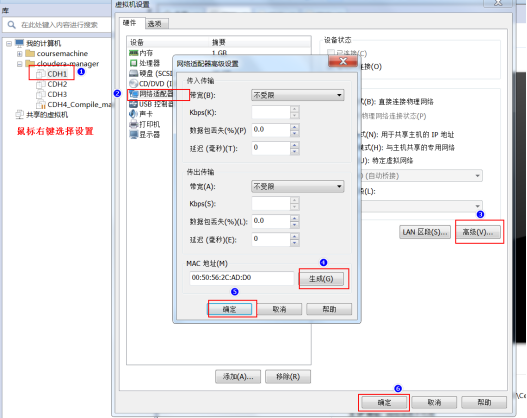Open the LAN segment (L) dropdown
Image resolution: width=527 pixels, height=418 pixels.
click(422, 206)
